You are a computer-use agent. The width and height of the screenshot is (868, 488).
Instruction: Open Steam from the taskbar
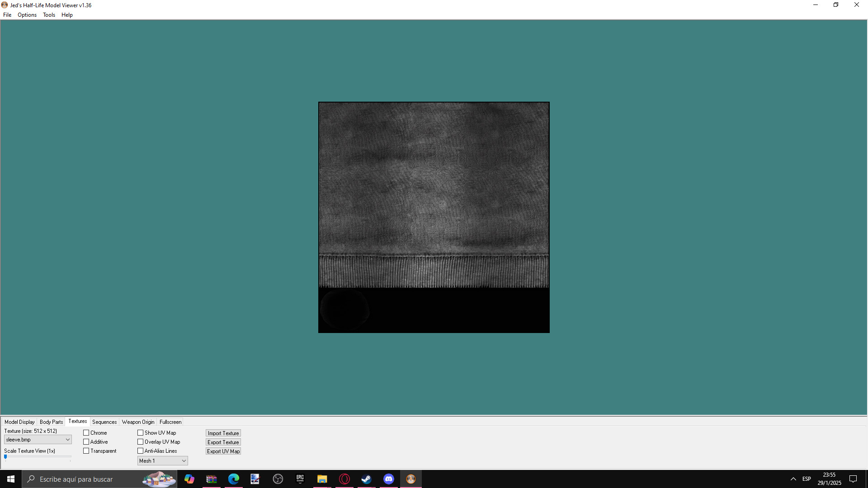366,479
